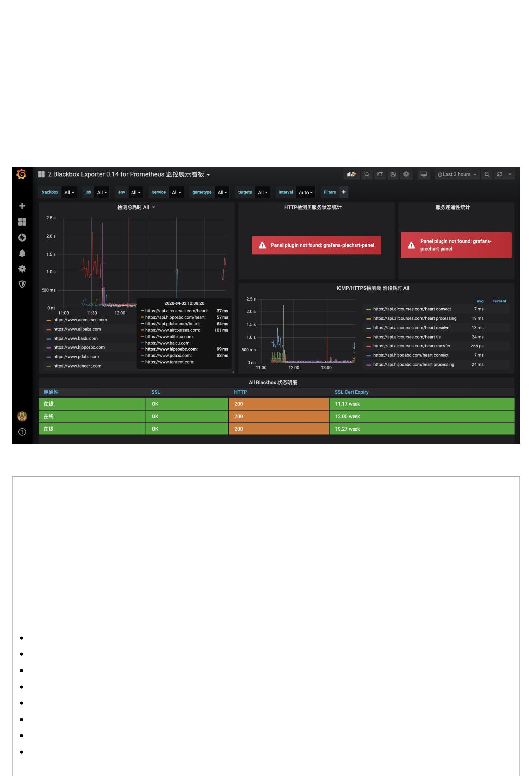Open the gametype variable All dropdown

tap(222, 192)
